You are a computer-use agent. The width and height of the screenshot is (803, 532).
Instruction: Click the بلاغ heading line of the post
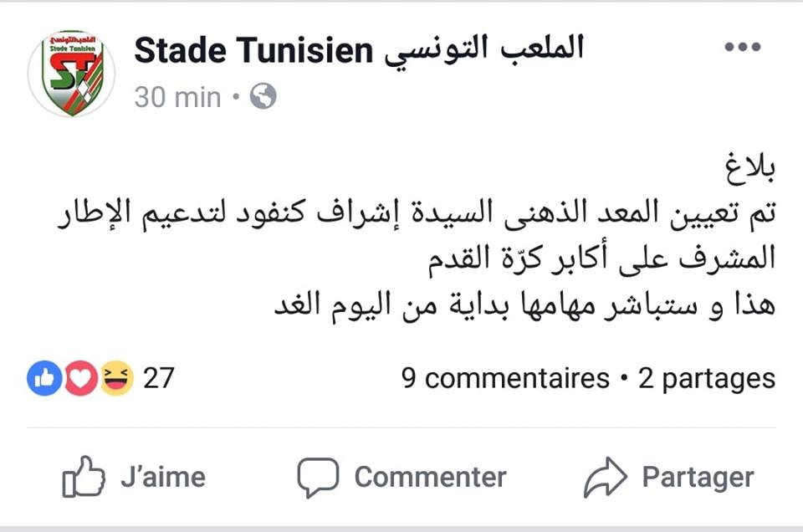point(750,169)
